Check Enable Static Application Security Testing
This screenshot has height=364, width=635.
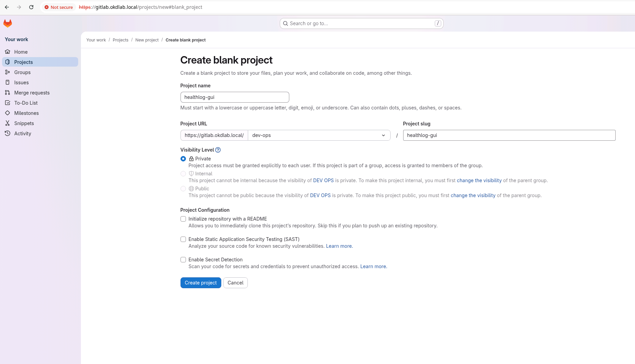tap(183, 239)
